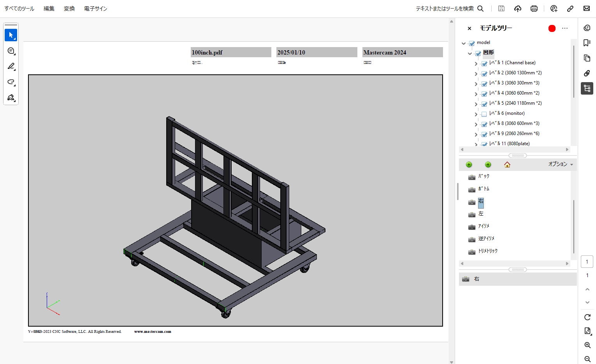Enable the レベル 6 (monitor) checkbox

tap(484, 114)
